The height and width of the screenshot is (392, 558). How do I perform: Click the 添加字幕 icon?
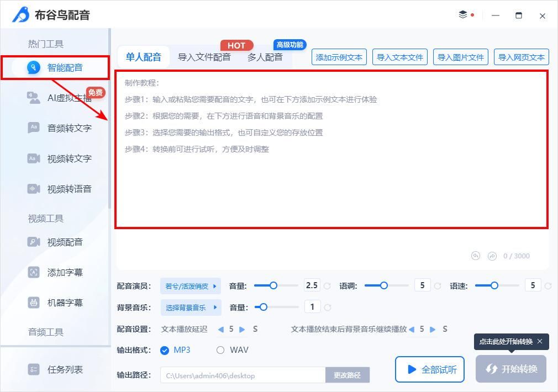(x=34, y=273)
